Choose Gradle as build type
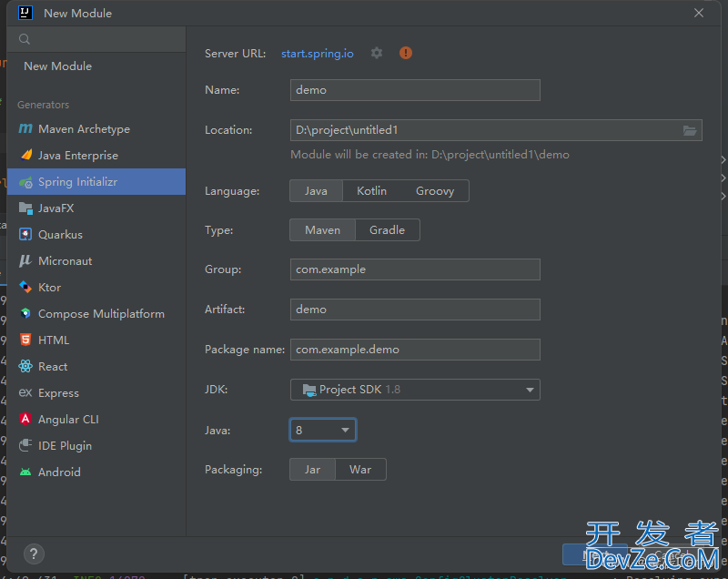Image resolution: width=728 pixels, height=579 pixels. click(x=388, y=229)
